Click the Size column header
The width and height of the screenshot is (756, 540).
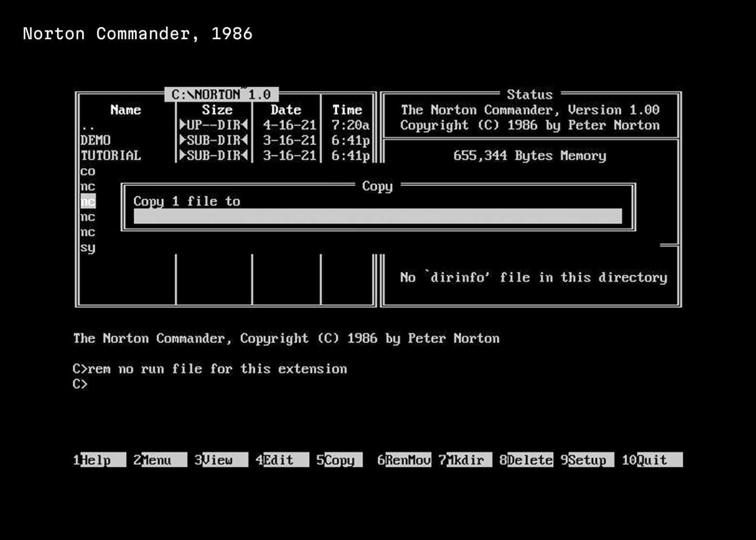pyautogui.click(x=217, y=110)
